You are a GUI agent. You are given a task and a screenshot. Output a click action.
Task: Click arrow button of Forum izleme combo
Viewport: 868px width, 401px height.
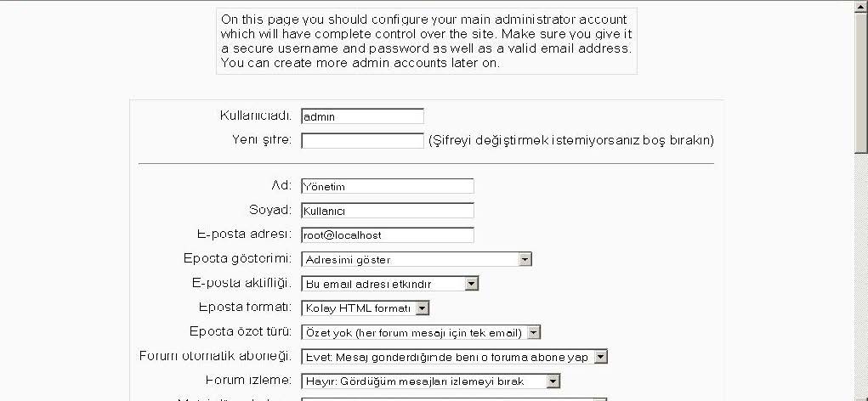553,381
